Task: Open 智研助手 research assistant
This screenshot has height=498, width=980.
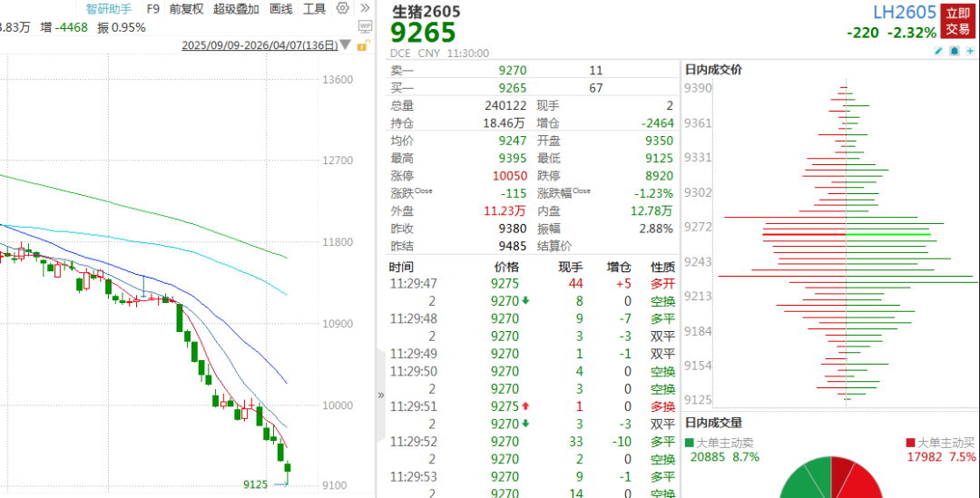Action: (109, 9)
